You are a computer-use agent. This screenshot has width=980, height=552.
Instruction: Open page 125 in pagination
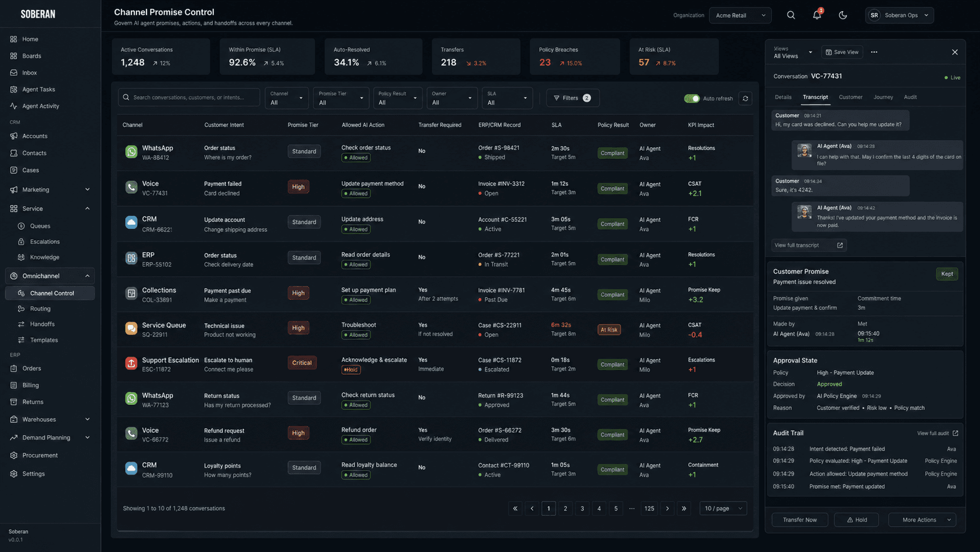coord(649,509)
